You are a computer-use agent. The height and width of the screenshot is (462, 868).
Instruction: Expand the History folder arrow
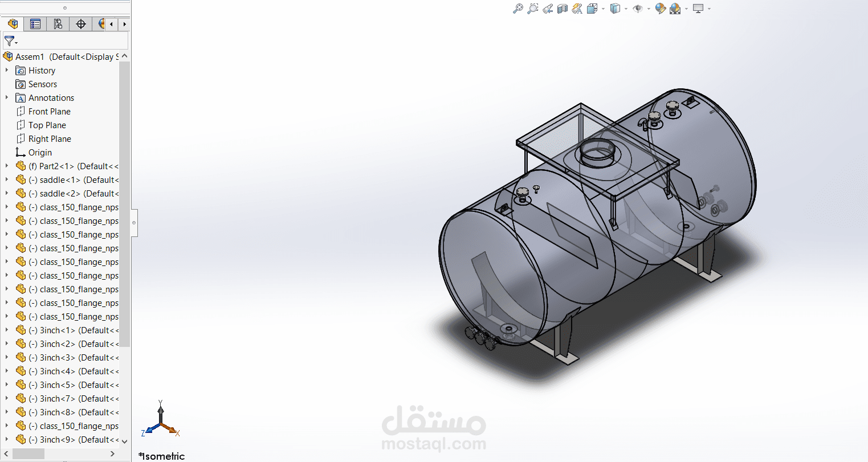tap(7, 70)
